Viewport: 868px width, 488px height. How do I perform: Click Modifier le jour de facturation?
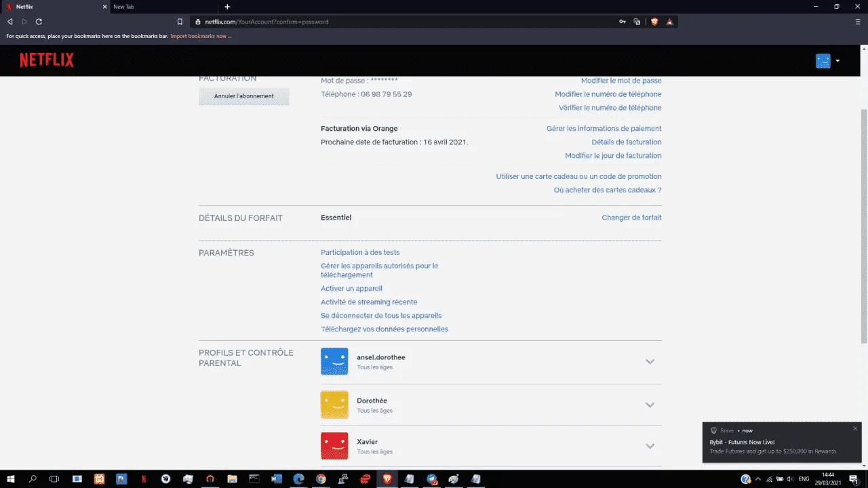tap(613, 156)
